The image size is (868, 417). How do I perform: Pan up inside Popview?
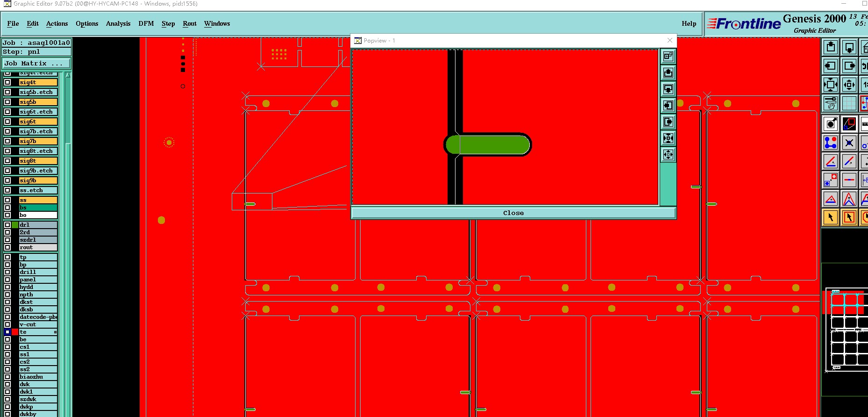point(669,73)
